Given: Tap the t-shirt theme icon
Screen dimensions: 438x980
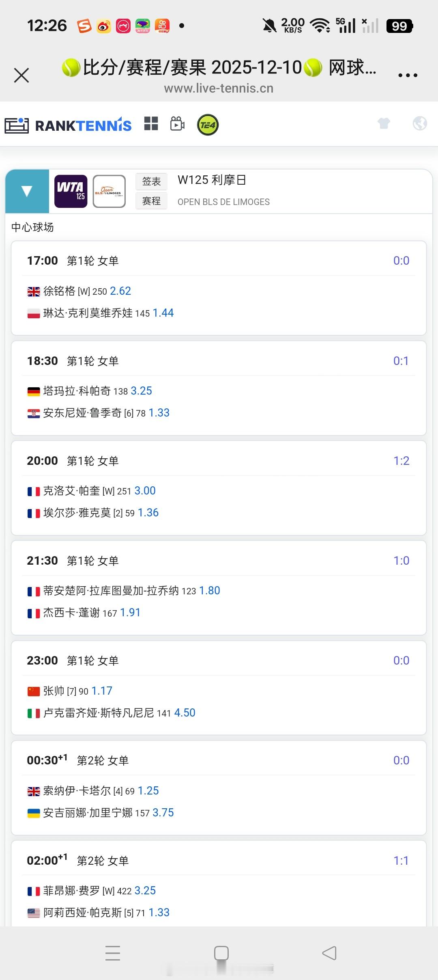Looking at the screenshot, I should click(x=384, y=123).
